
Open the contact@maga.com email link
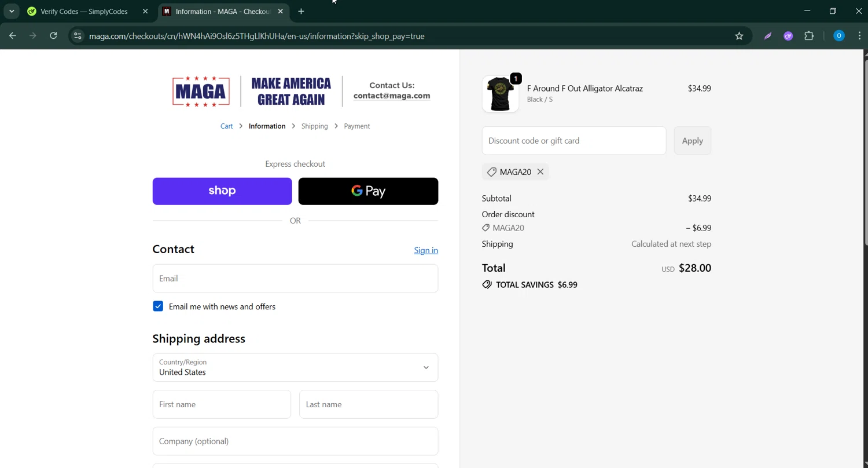[x=392, y=96]
